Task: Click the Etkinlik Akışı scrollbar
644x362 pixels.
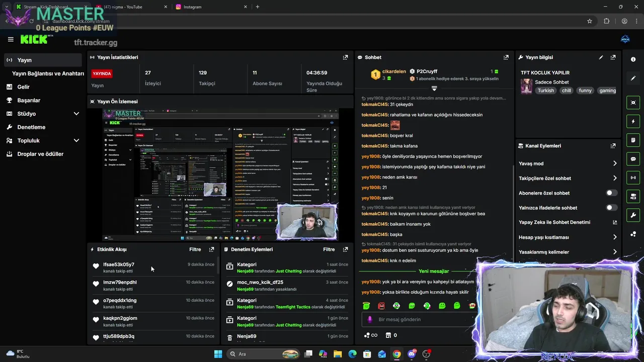Action: [217, 265]
